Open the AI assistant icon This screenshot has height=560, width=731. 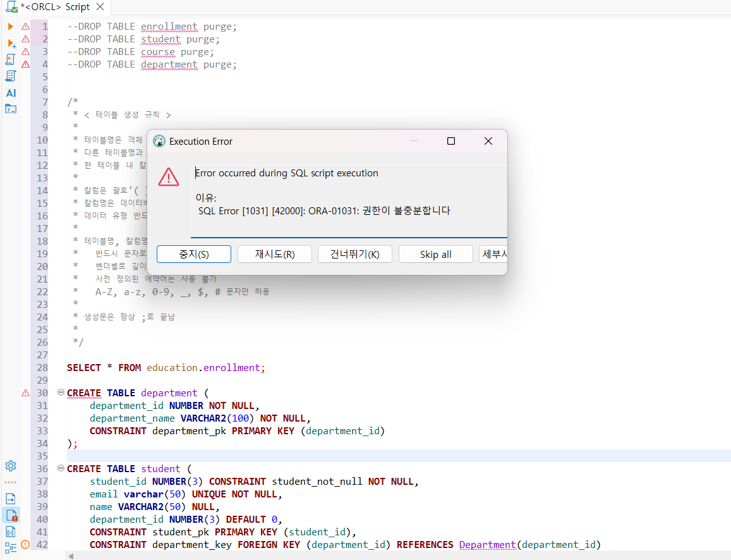pyautogui.click(x=11, y=93)
